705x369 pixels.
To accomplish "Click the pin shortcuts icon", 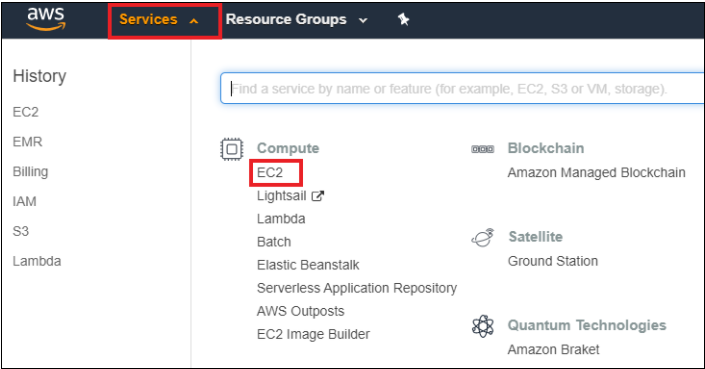I will [x=403, y=19].
